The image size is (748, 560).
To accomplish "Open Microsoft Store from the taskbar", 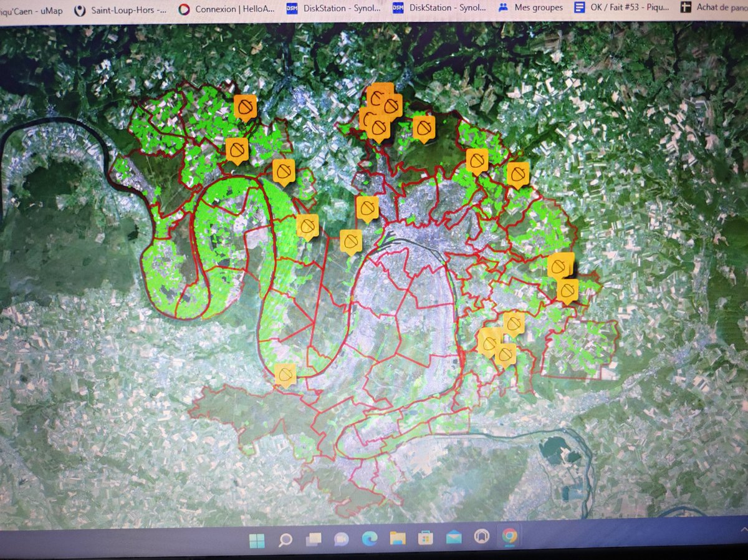I will [426, 538].
